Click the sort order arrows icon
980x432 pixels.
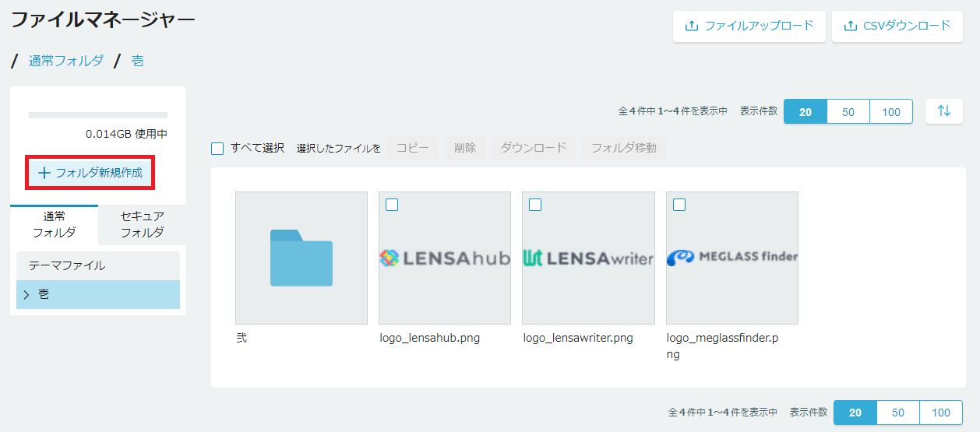[x=944, y=111]
